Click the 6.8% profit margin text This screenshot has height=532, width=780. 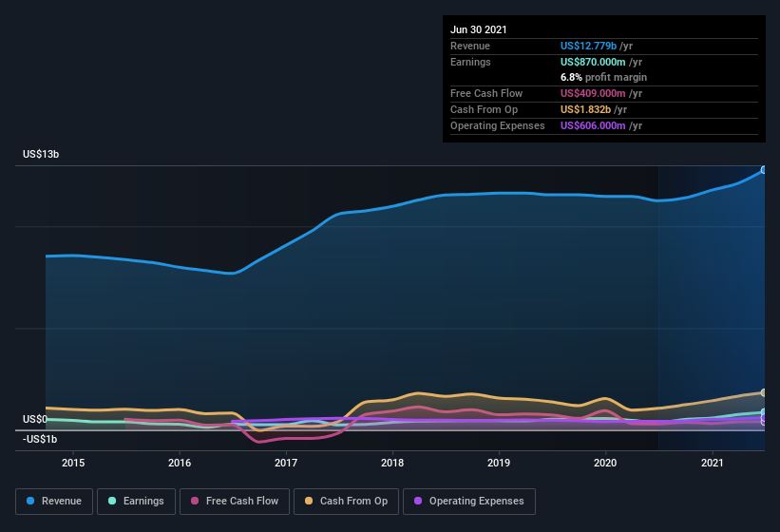(604, 78)
